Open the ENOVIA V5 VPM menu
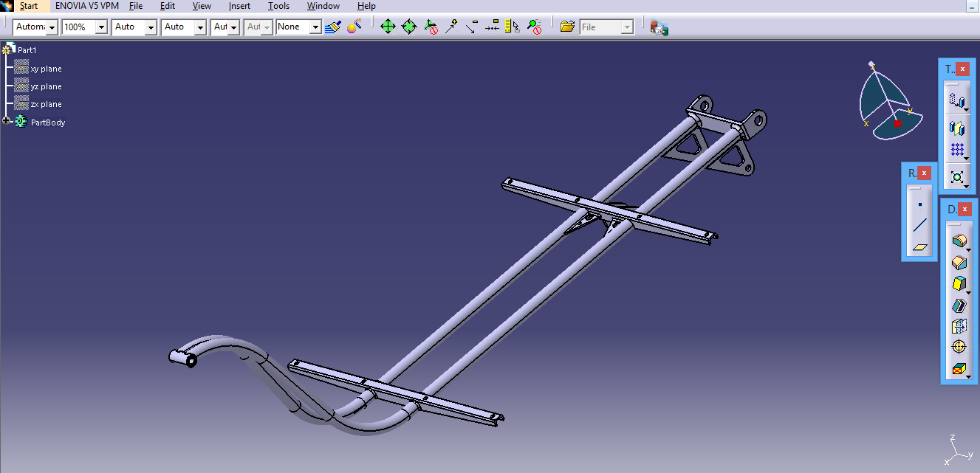Screen dimensions: 980x473 [x=86, y=6]
